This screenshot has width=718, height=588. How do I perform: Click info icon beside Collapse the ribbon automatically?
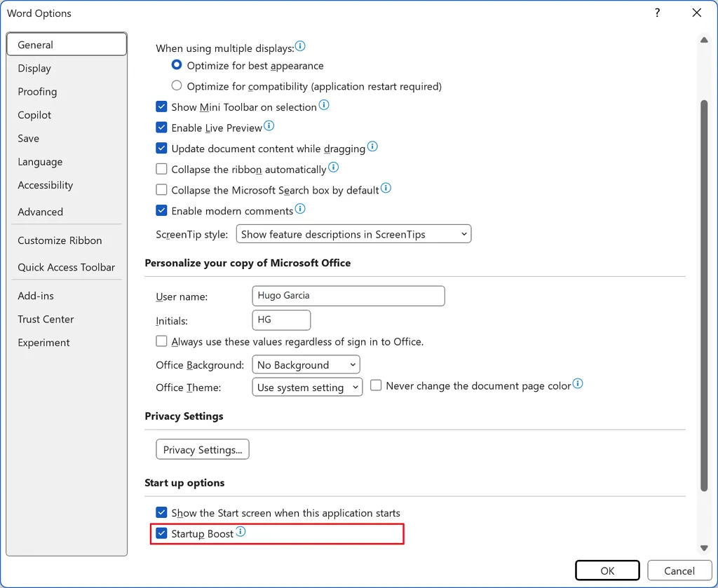pyautogui.click(x=333, y=167)
